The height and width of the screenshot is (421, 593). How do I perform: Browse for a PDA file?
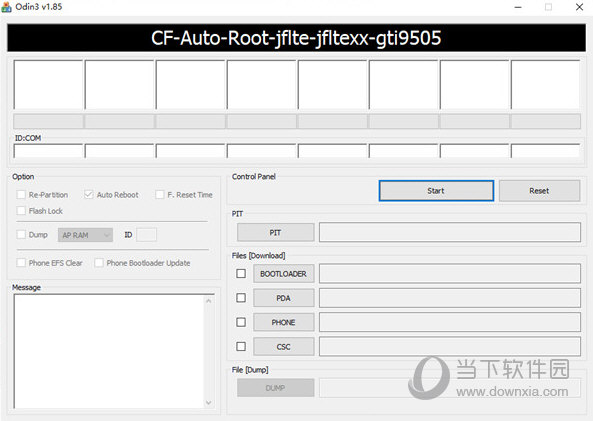pos(283,298)
